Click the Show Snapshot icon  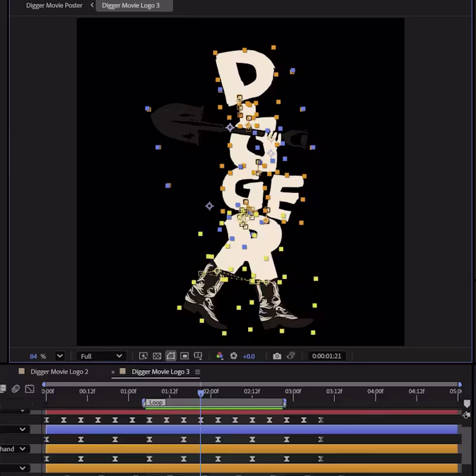coord(291,356)
